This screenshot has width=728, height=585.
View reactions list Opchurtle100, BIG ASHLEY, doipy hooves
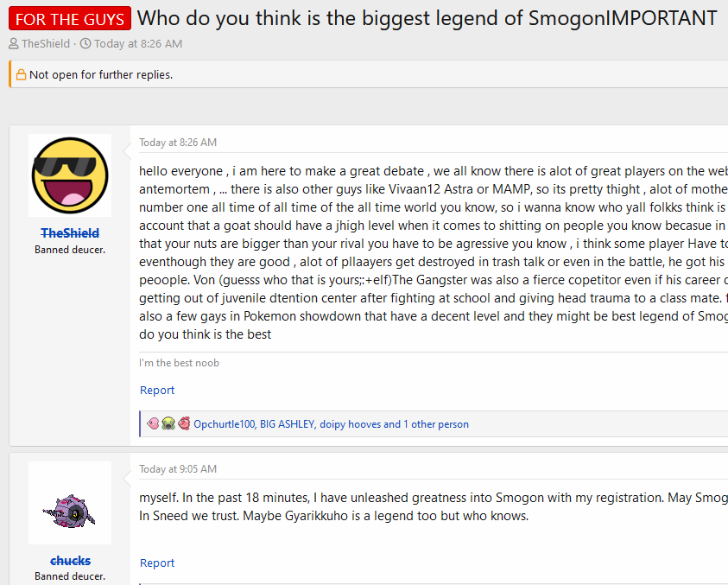click(x=331, y=423)
